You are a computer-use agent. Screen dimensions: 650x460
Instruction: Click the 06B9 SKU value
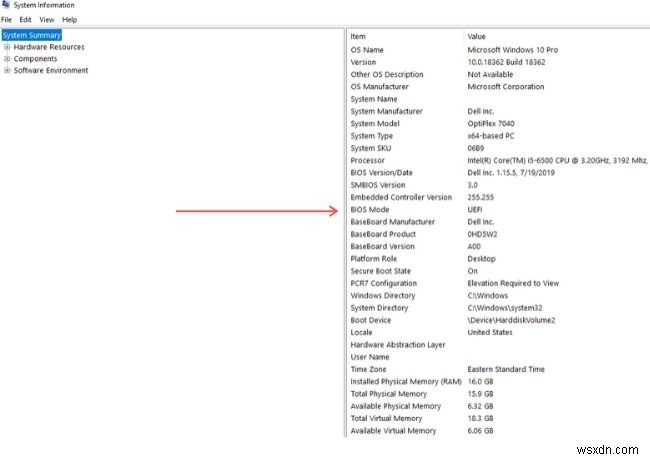click(475, 148)
